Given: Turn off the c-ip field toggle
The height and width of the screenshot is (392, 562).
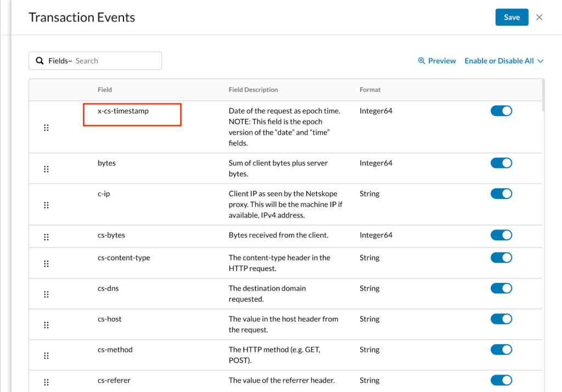Looking at the screenshot, I should pyautogui.click(x=501, y=194).
